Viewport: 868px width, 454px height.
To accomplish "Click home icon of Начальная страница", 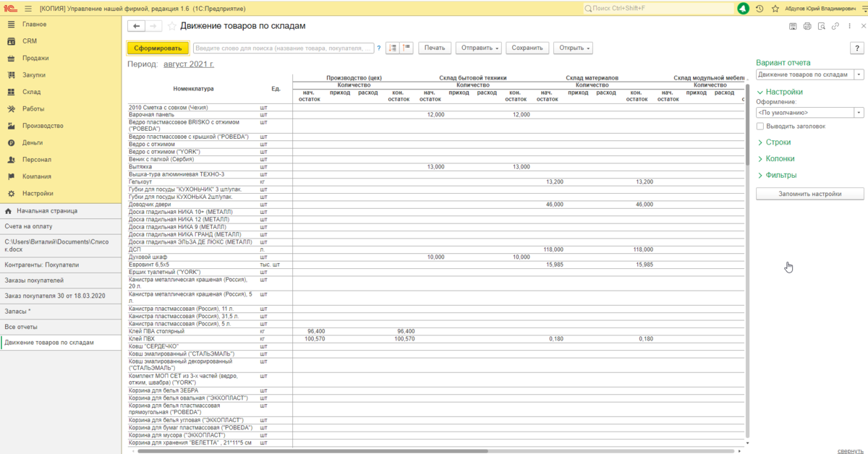I will (x=9, y=211).
